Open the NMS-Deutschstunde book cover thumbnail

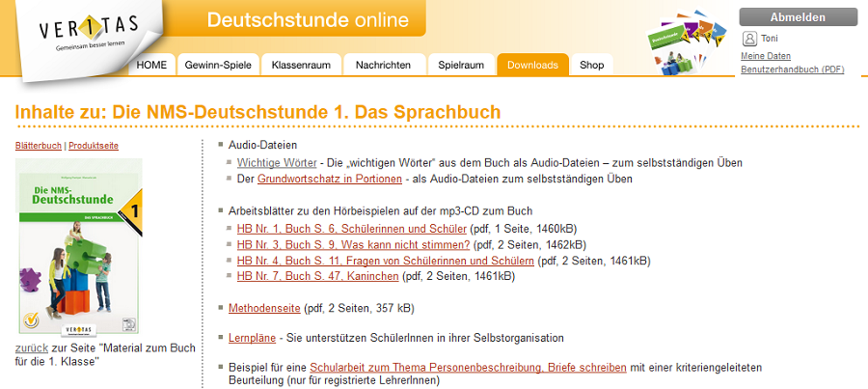click(79, 246)
